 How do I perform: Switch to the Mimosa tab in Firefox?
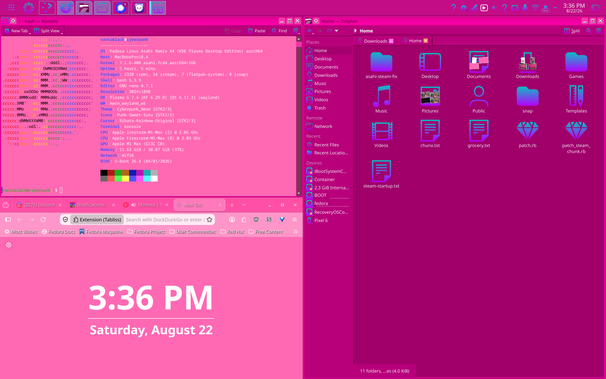coord(146,205)
